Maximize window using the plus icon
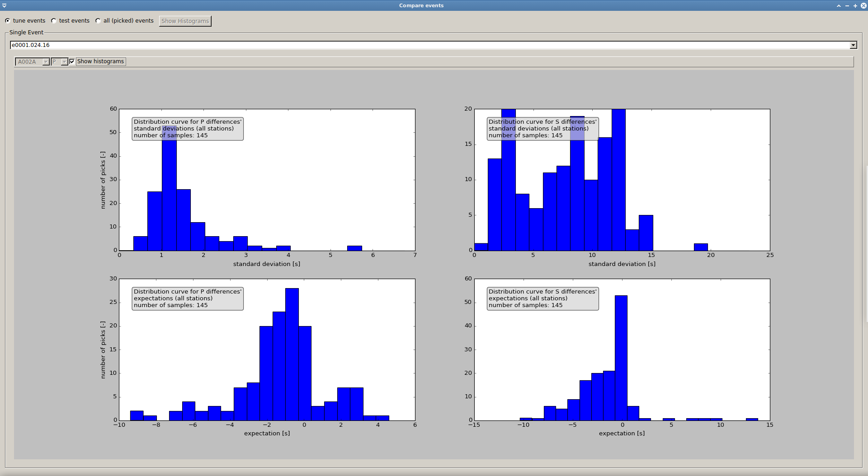 pos(855,5)
